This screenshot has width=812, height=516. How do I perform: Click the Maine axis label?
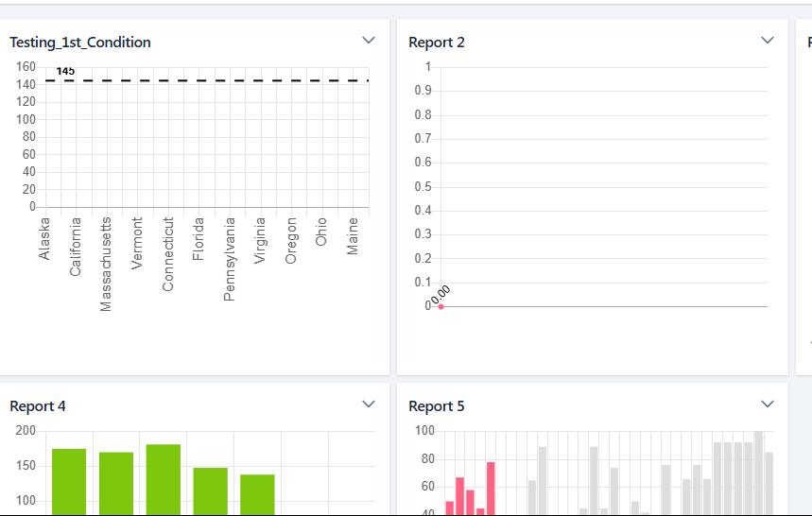click(353, 236)
